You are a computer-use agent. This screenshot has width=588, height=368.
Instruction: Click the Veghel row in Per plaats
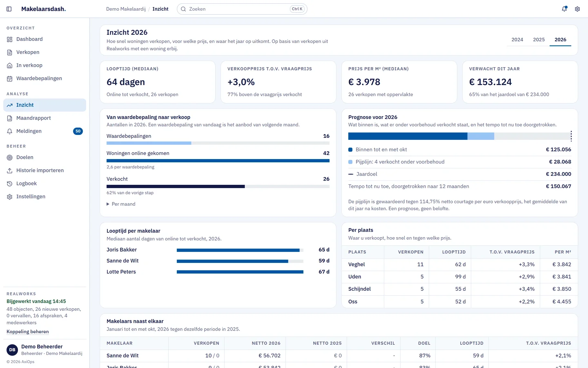460,265
